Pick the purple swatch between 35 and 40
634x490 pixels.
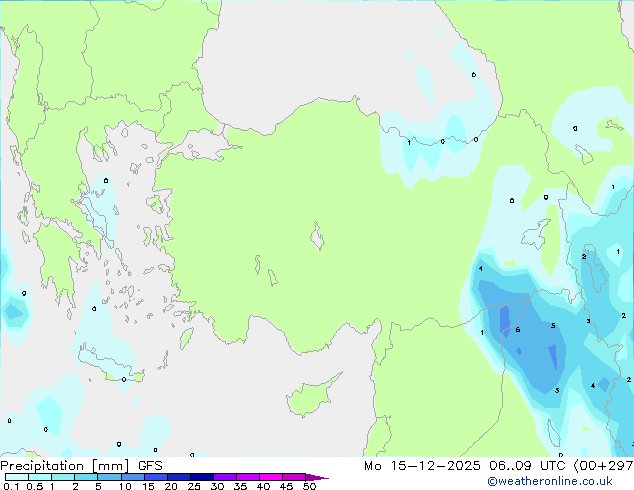tap(248, 477)
